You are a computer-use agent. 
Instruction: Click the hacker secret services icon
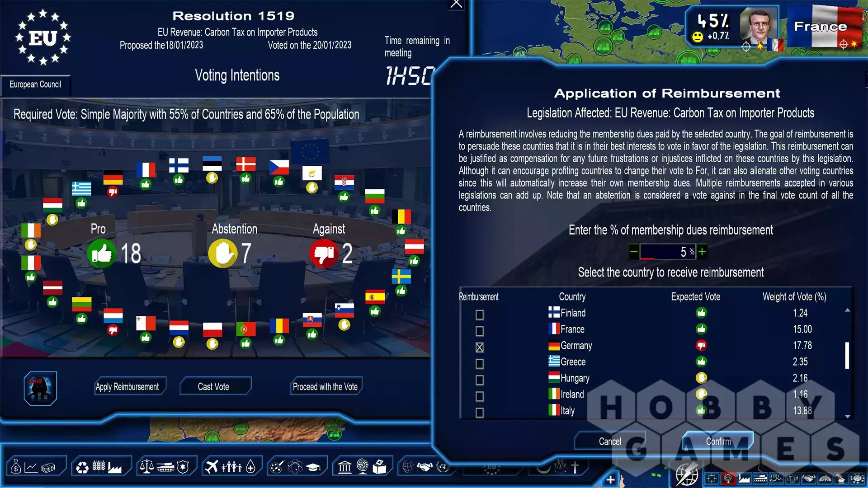(x=40, y=388)
